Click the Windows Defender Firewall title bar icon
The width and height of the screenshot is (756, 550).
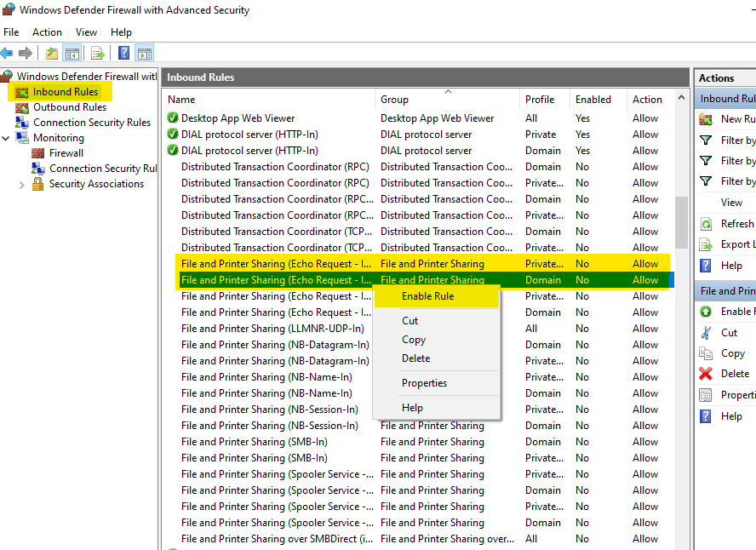point(9,9)
